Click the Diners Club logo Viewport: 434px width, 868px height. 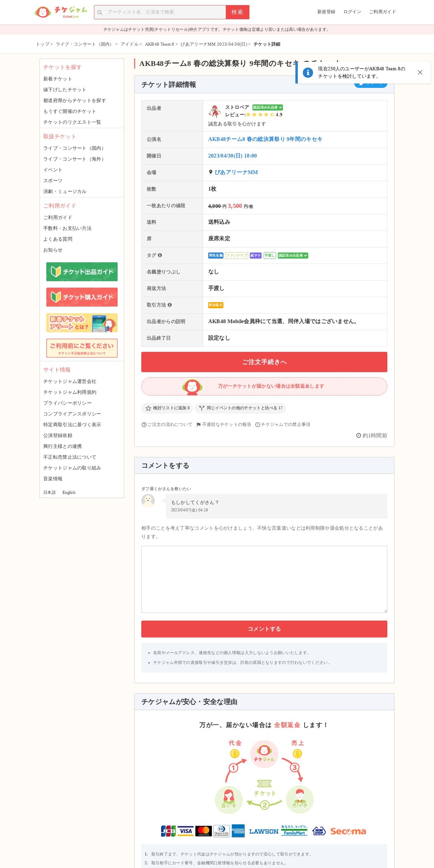222,831
